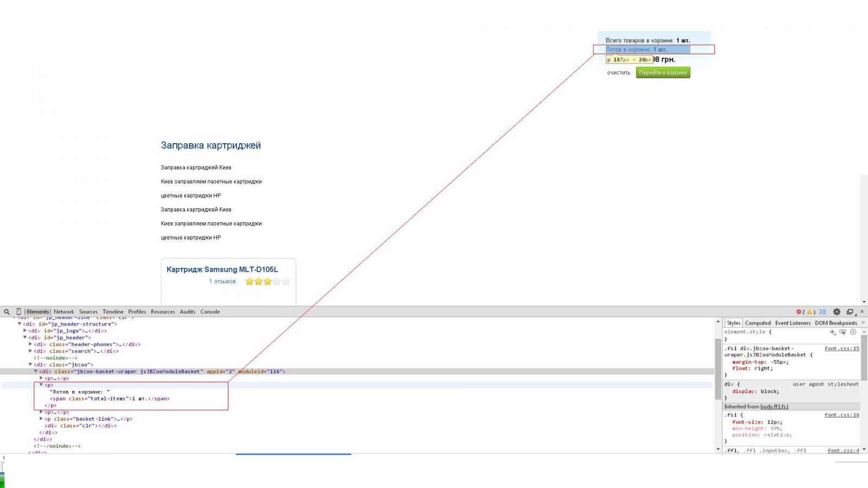Open the Computed styles tab

coord(757,323)
